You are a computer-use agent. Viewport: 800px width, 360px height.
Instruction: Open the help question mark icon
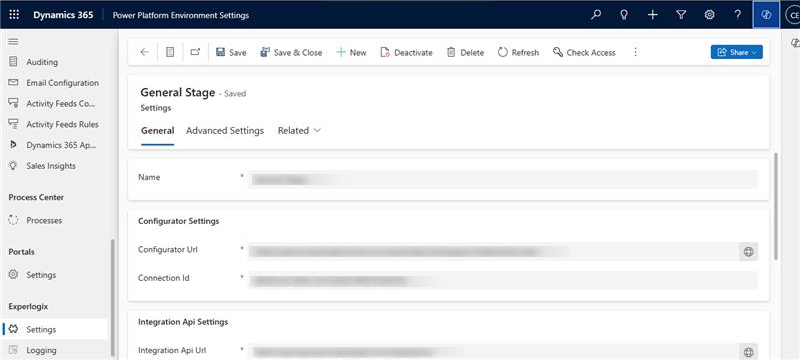737,15
